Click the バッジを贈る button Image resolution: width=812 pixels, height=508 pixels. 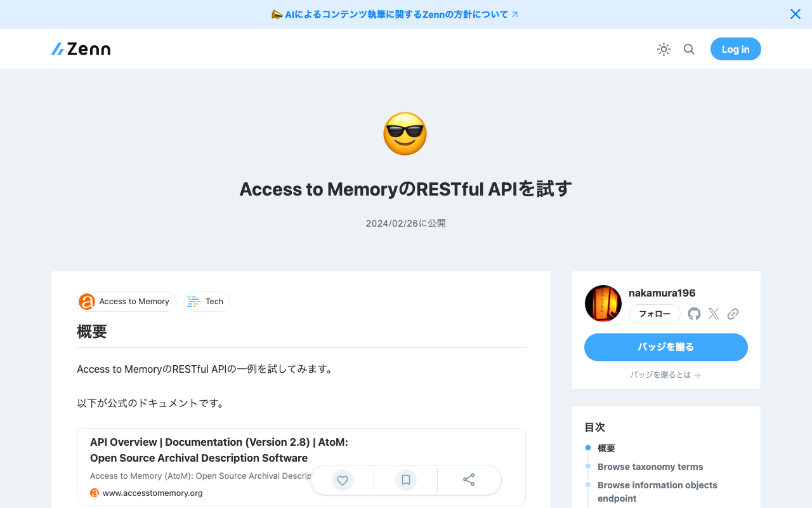click(665, 347)
